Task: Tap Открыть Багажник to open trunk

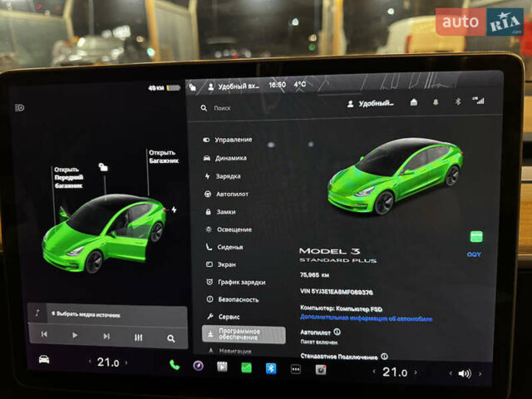Action: (x=163, y=156)
